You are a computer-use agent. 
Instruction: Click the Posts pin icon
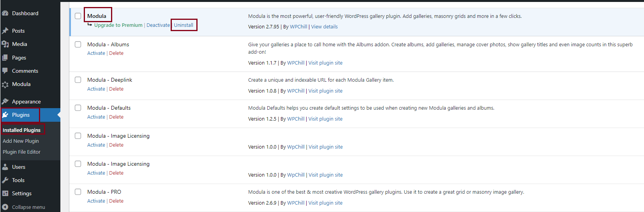click(x=5, y=31)
